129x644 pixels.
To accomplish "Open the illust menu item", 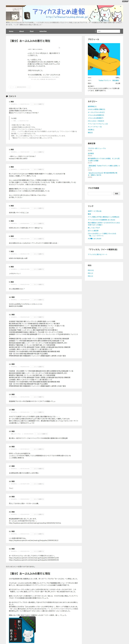I will point(32,31).
